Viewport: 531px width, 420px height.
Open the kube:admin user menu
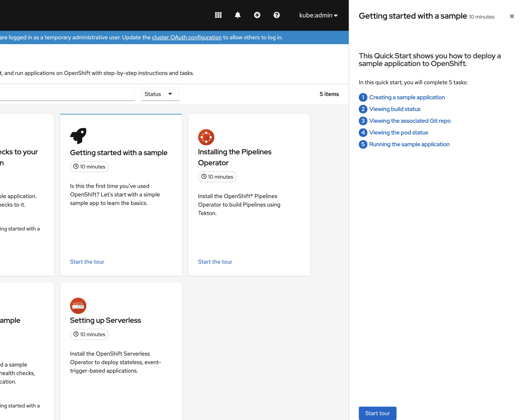(318, 15)
